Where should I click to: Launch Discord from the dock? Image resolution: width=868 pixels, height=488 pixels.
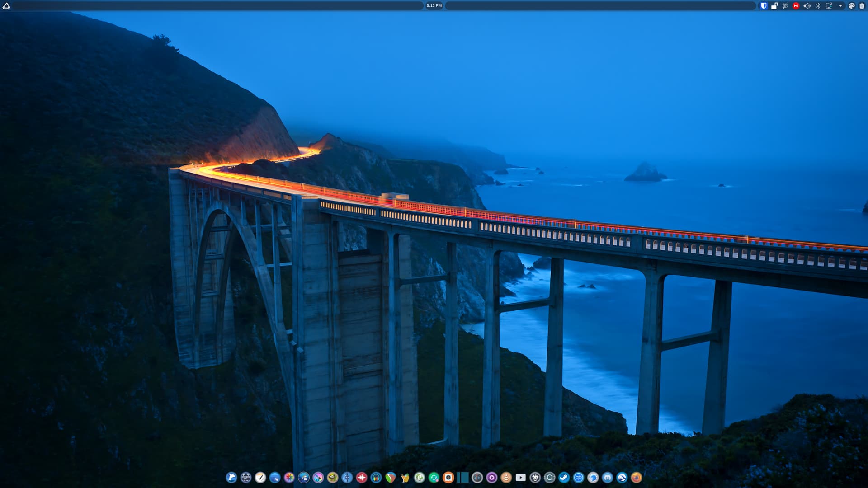pos(608,478)
